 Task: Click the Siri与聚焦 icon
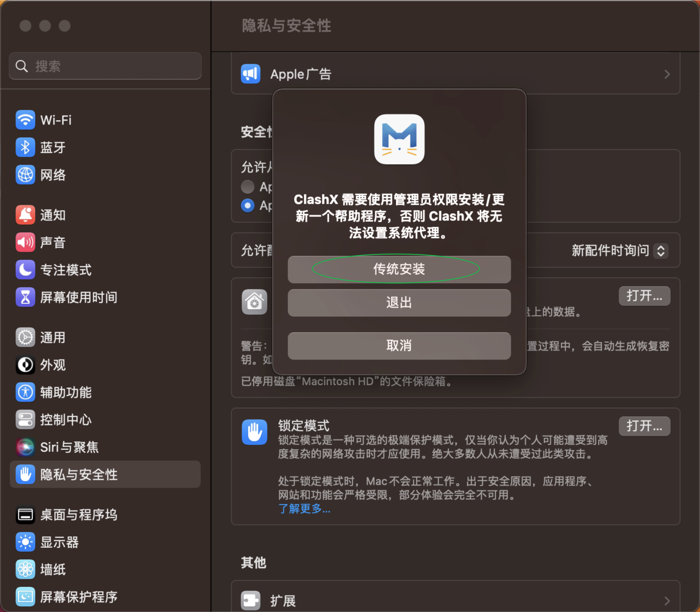tap(25, 447)
